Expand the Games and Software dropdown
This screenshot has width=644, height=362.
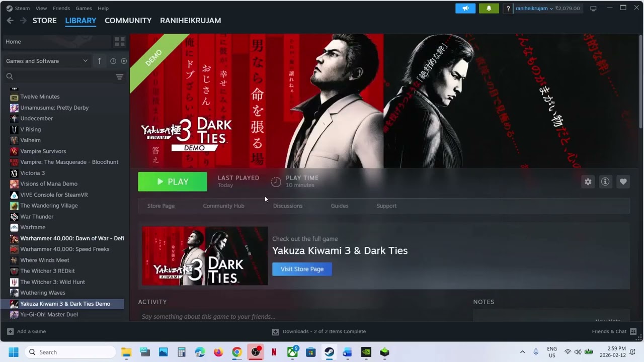click(x=46, y=61)
